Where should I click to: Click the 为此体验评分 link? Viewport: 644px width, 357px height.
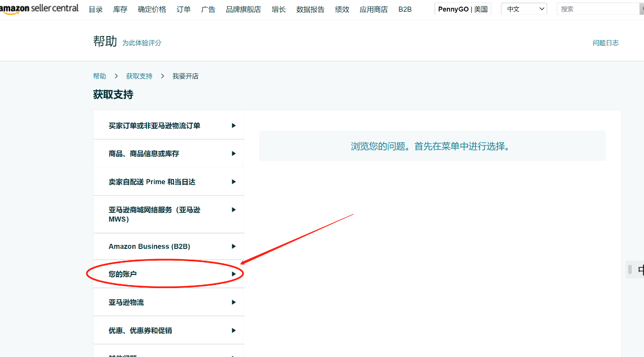142,43
